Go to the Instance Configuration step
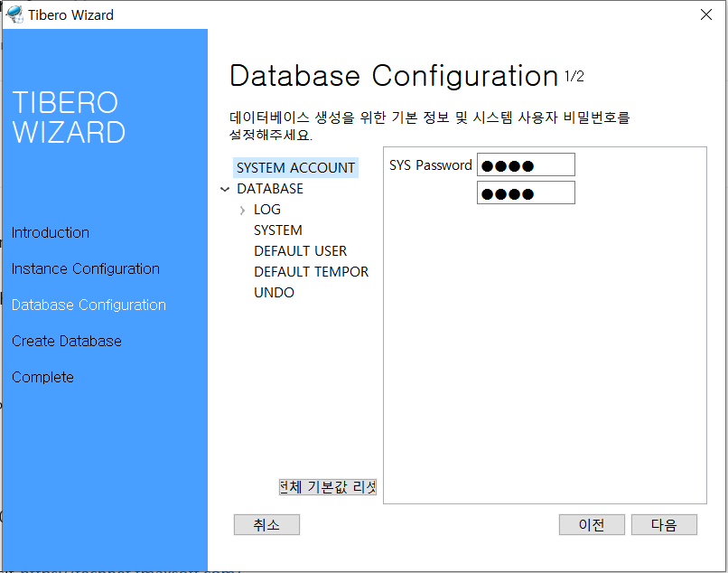The width and height of the screenshot is (728, 573). (86, 268)
